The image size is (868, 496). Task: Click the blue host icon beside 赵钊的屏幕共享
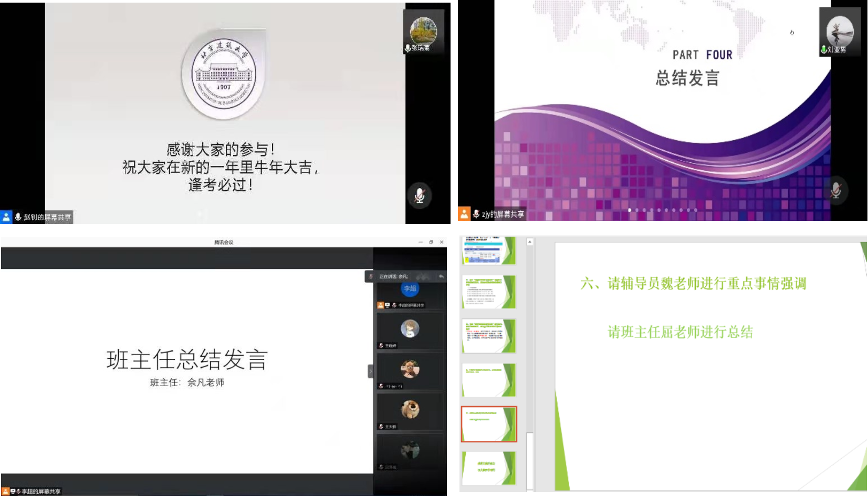(x=6, y=217)
